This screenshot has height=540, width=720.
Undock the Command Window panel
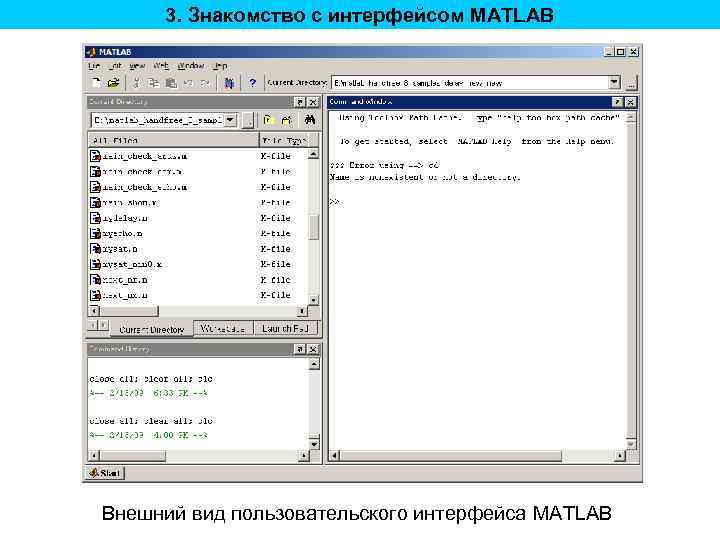(618, 102)
